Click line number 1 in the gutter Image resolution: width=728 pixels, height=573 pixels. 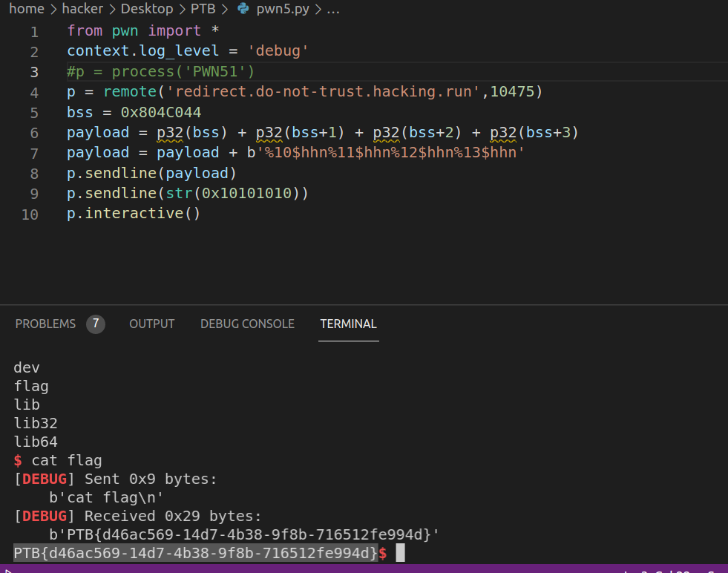34,32
